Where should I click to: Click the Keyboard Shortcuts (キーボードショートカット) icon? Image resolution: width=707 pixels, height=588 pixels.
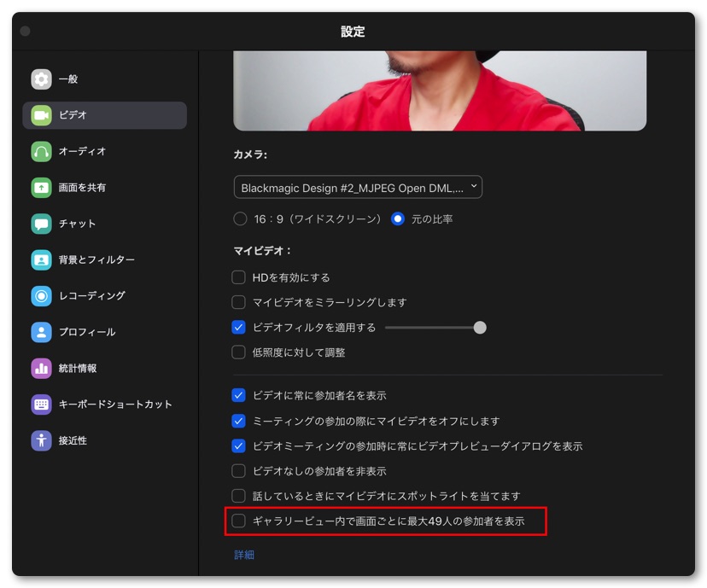(x=41, y=405)
